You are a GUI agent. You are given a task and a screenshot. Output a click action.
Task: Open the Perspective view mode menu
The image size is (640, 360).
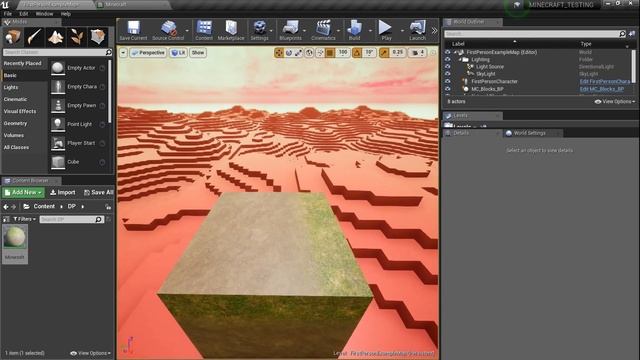148,53
